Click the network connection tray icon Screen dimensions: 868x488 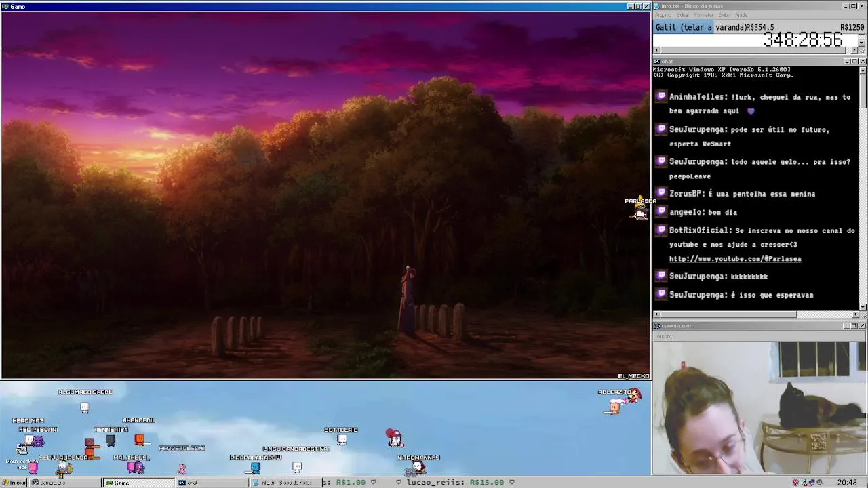point(803,483)
